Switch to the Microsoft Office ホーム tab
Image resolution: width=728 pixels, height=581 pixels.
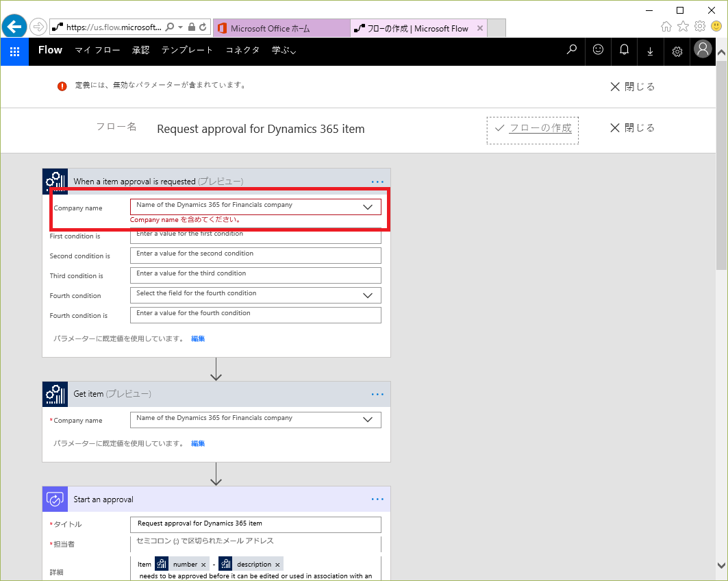(281, 28)
